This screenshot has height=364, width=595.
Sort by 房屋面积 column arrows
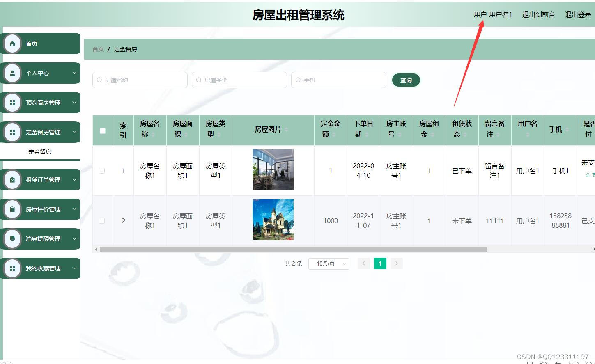[x=186, y=135]
